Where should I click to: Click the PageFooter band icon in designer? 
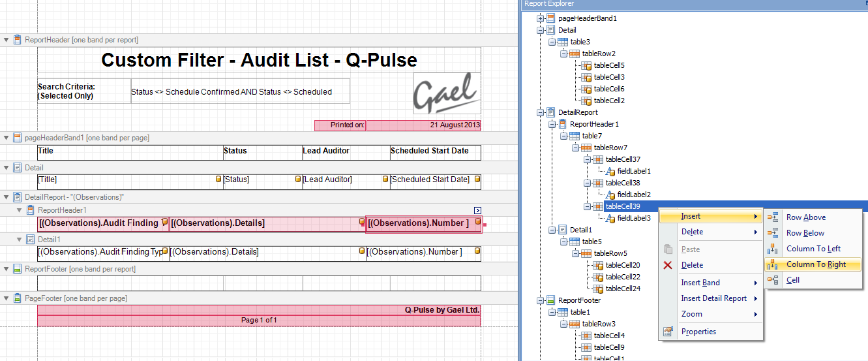(x=18, y=298)
